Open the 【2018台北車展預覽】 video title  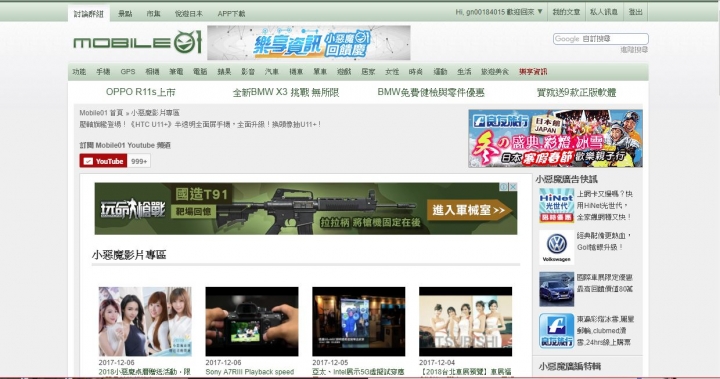[x=465, y=372]
